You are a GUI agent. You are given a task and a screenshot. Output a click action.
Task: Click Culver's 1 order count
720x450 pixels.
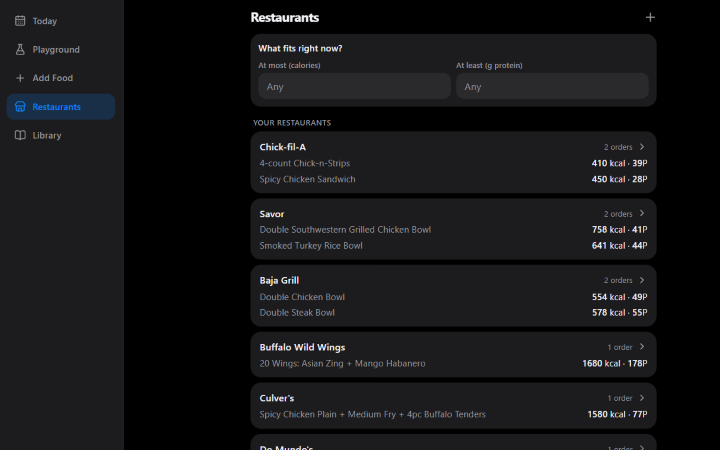coord(620,398)
